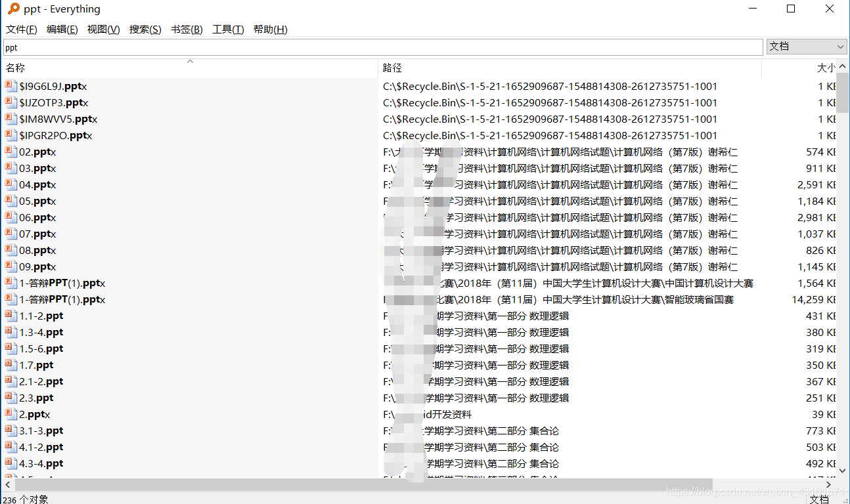The height and width of the screenshot is (504, 850).
Task: Click the icon beside 03.pptx
Action: click(x=11, y=168)
